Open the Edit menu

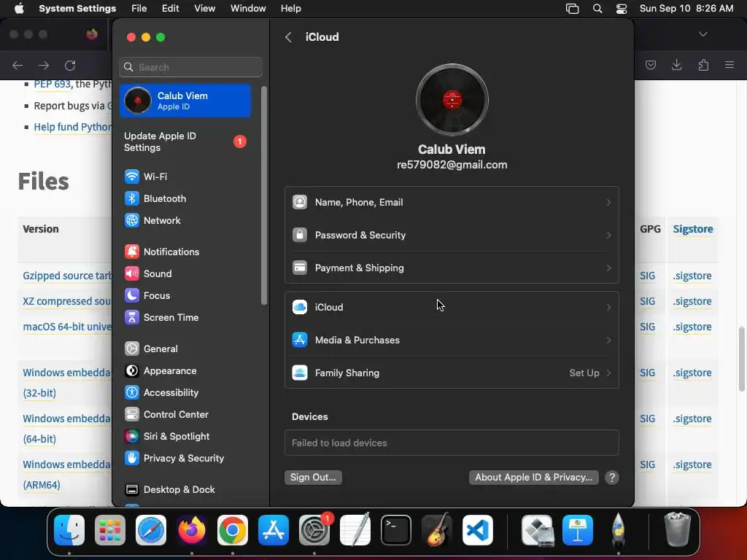tap(170, 9)
